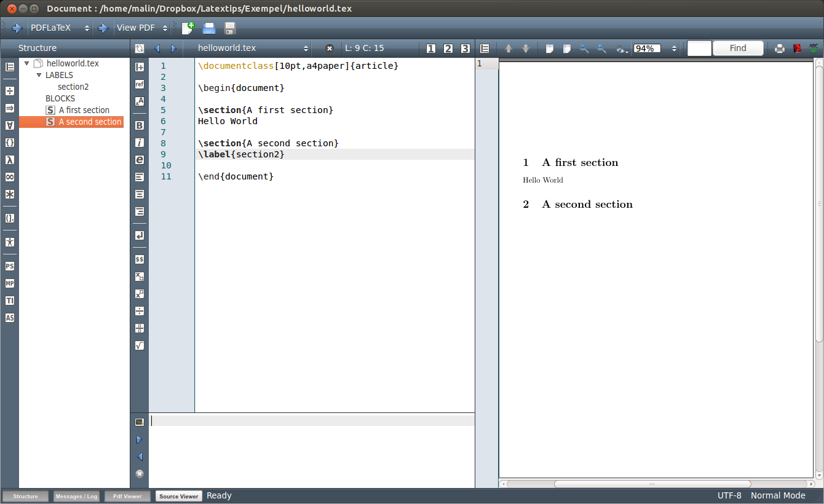Open the miscellaneous symbols (∀) panel
Image resolution: width=824 pixels, height=504 pixels.
coord(10,125)
